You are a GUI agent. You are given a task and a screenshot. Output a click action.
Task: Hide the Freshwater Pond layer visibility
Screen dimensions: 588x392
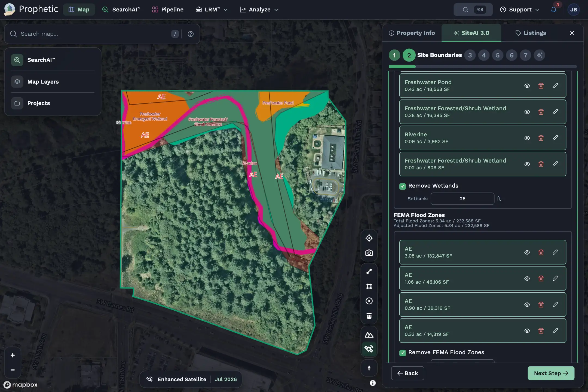point(527,86)
